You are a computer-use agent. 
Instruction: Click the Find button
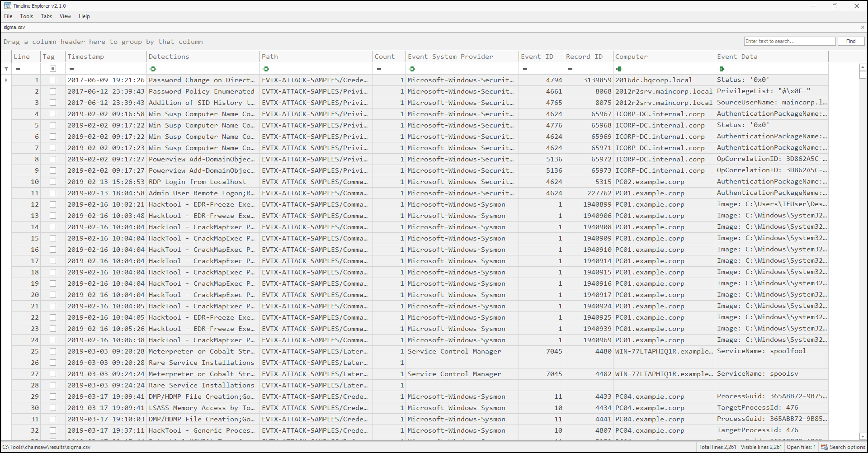coord(851,41)
